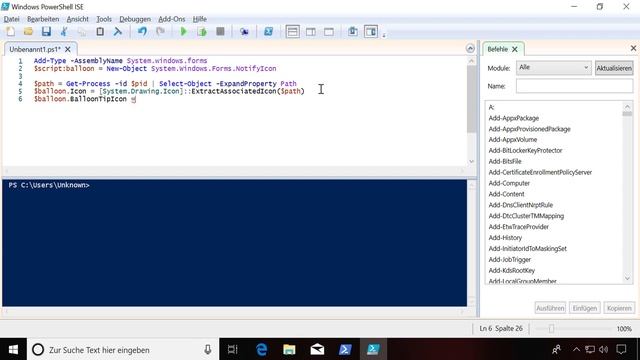Open the Bearbeiten menu
Screen dimensions: 640x360
(43, 19)
